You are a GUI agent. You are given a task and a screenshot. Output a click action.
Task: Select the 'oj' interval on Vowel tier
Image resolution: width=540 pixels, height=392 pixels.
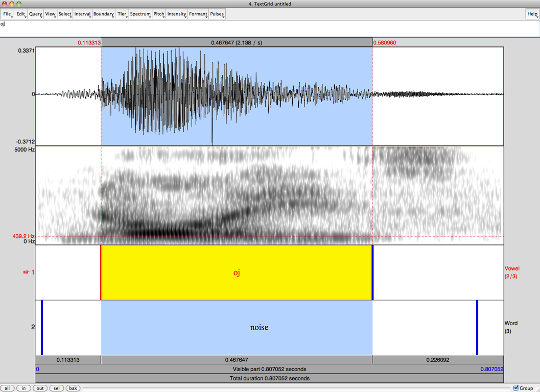tap(237, 273)
